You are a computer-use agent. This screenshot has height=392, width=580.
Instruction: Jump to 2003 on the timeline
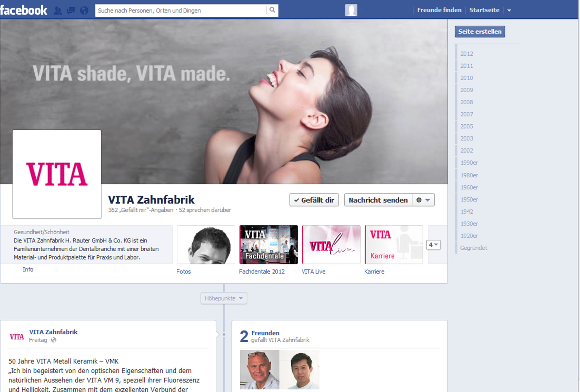pyautogui.click(x=467, y=138)
